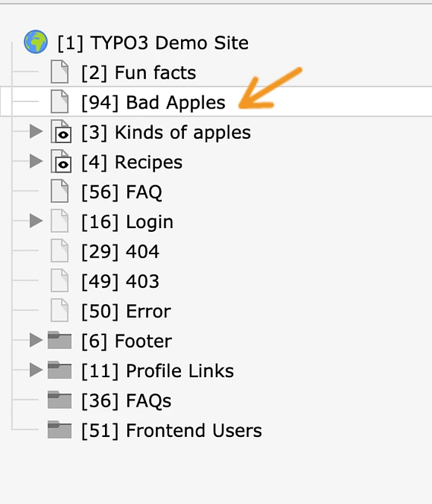Click the page icon next to Bad Apples

pos(60,102)
